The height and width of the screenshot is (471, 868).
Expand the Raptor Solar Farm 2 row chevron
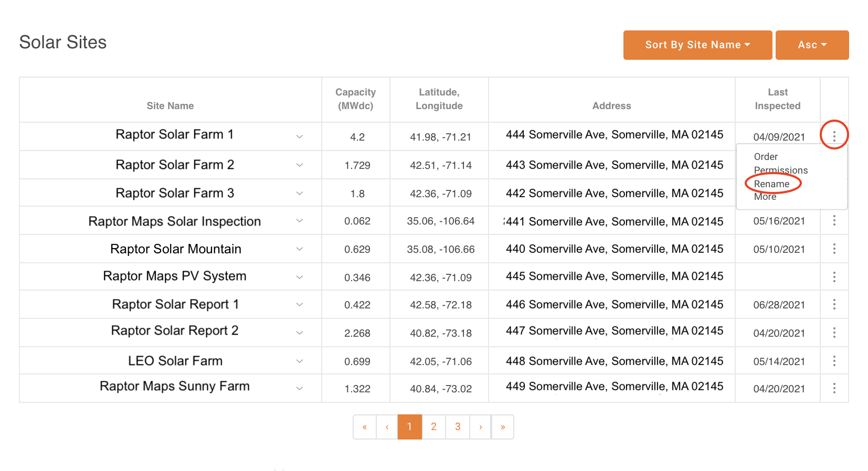coord(300,165)
